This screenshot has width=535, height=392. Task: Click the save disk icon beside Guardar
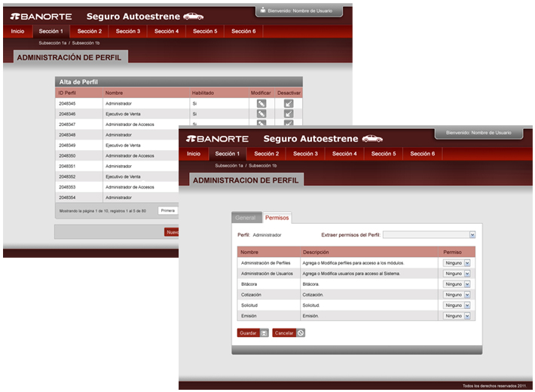pyautogui.click(x=264, y=332)
